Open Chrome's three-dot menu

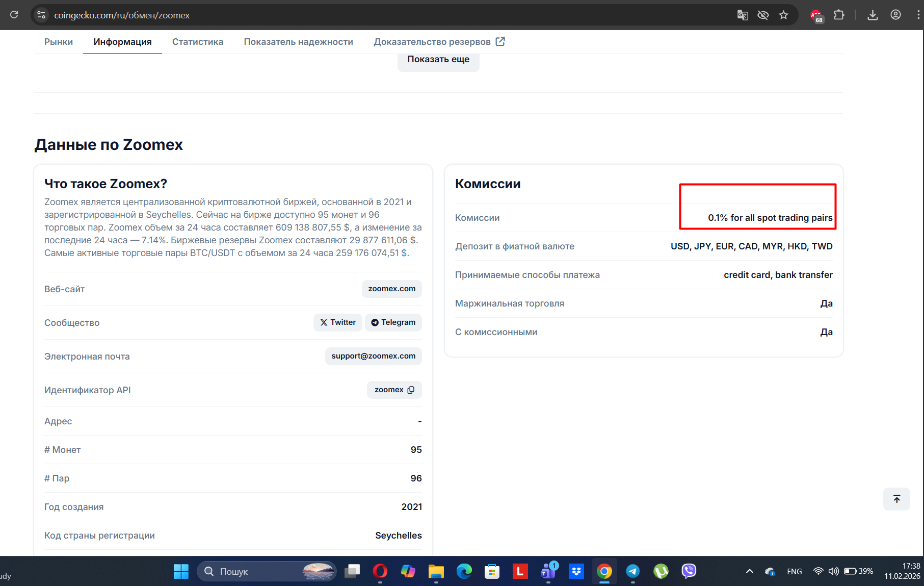[x=918, y=15]
